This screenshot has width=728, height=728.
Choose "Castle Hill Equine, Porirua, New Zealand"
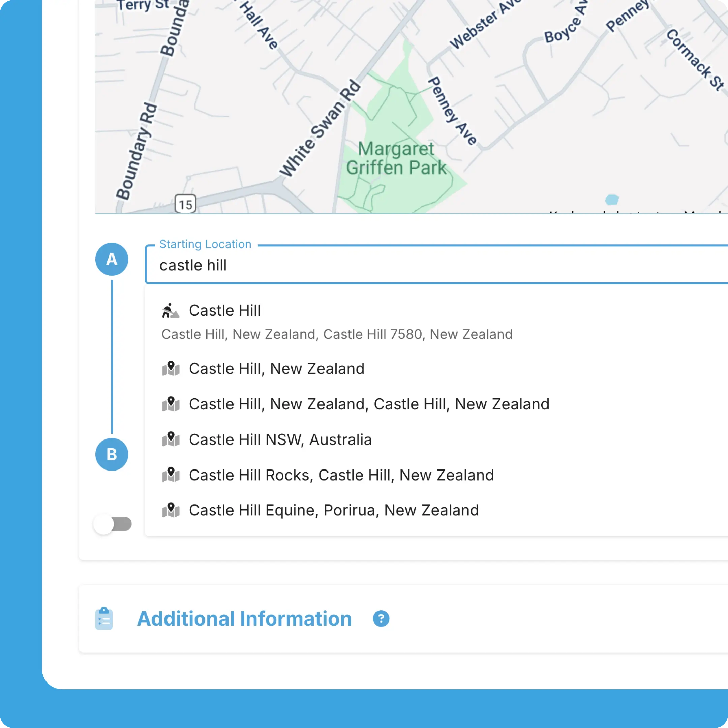click(x=334, y=511)
